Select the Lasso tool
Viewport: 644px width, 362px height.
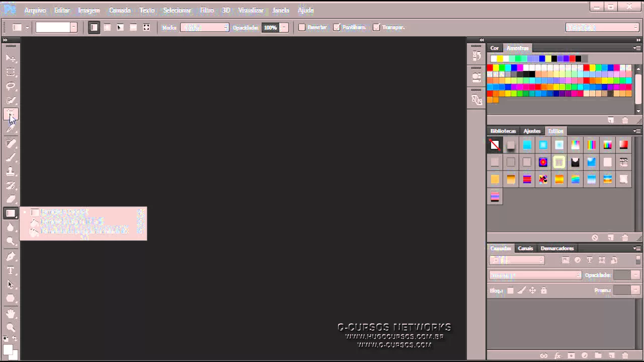(11, 86)
